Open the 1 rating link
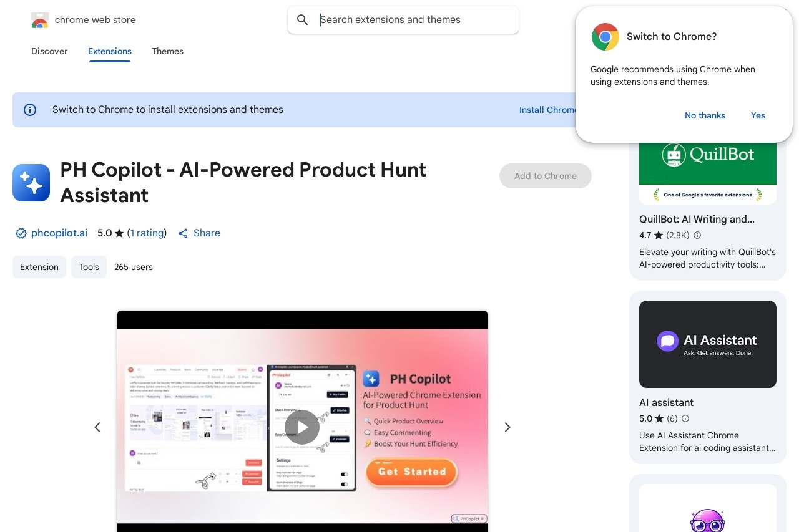 147,233
